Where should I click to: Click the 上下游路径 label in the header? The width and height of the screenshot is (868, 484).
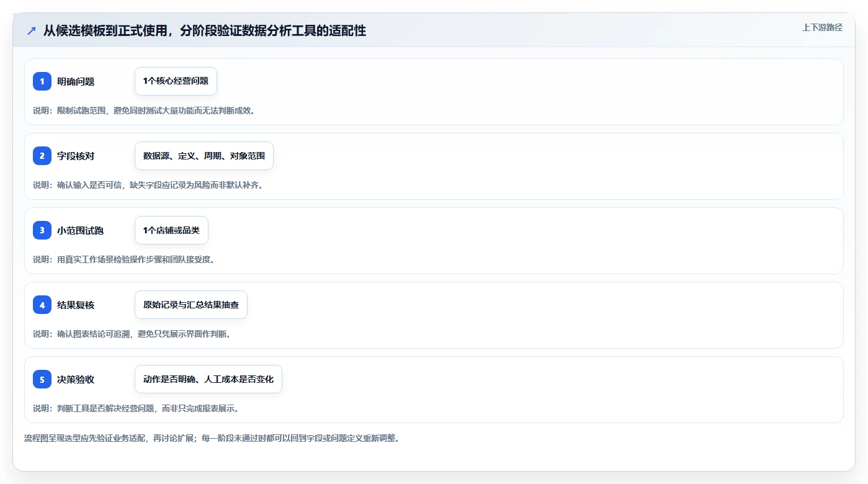pyautogui.click(x=822, y=27)
